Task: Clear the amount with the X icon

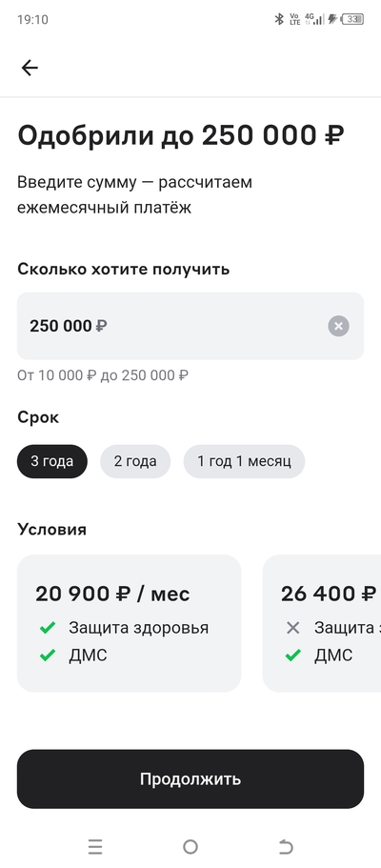Action: [338, 326]
